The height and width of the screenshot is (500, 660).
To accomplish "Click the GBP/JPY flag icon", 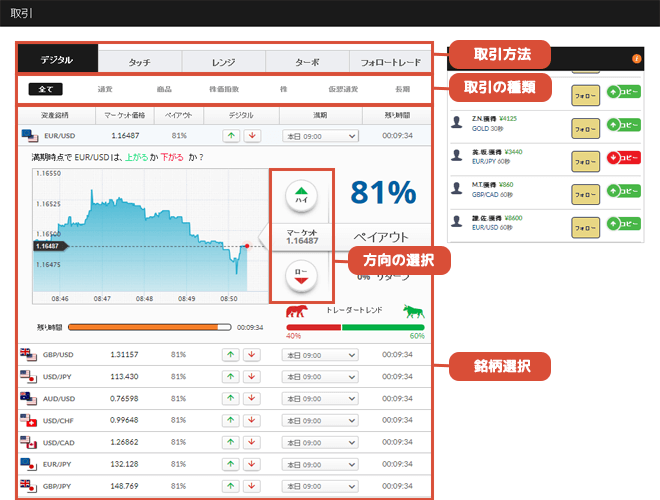I will pos(28,486).
